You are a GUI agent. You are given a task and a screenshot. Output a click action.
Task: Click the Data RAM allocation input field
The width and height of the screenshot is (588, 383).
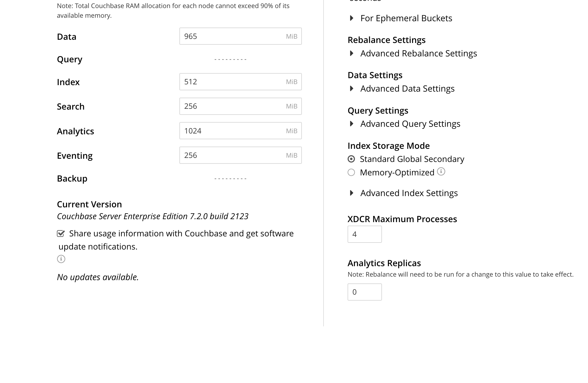240,36
